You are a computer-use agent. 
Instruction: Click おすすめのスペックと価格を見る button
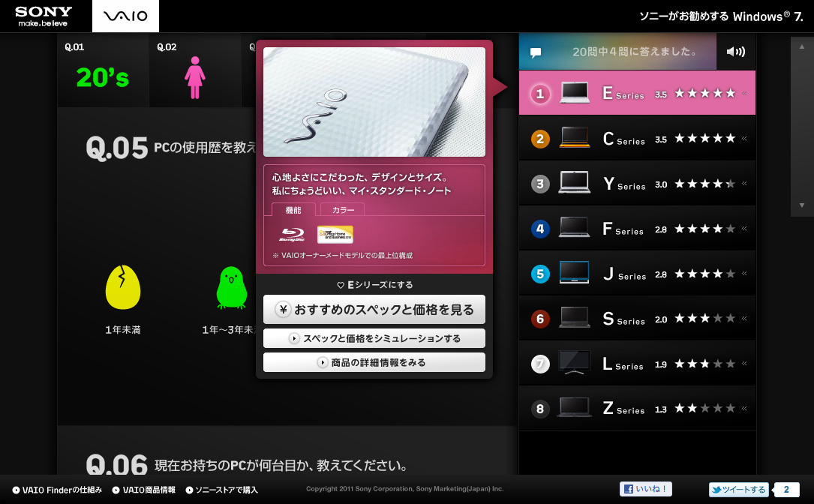pyautogui.click(x=374, y=310)
